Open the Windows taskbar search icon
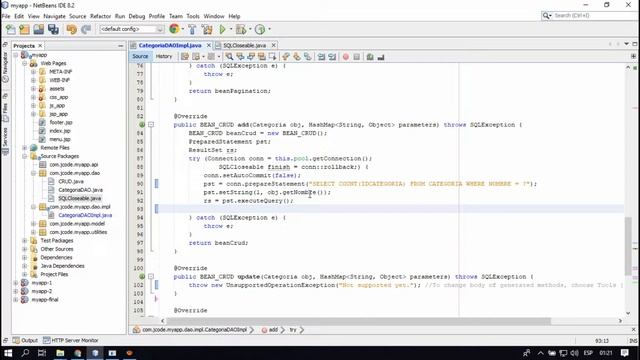Screen dimensions: 640x360 [x=25, y=353]
